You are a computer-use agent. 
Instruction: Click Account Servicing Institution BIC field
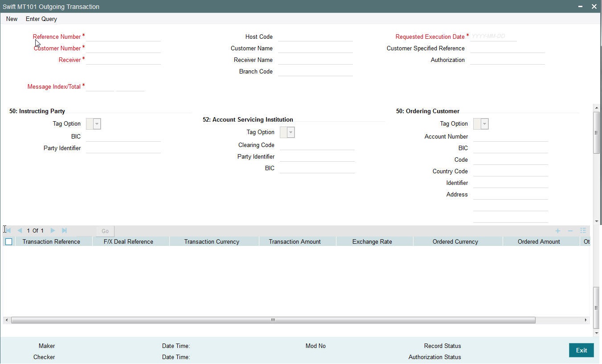(x=317, y=168)
